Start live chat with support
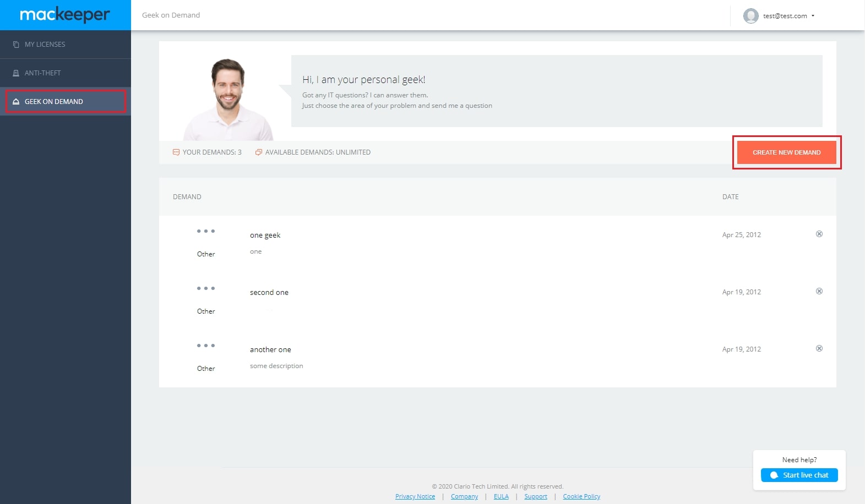The width and height of the screenshot is (865, 504). pyautogui.click(x=799, y=475)
